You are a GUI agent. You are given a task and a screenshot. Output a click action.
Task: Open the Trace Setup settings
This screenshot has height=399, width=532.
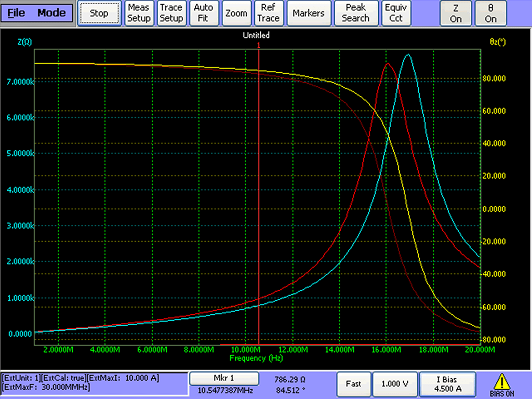coord(171,13)
